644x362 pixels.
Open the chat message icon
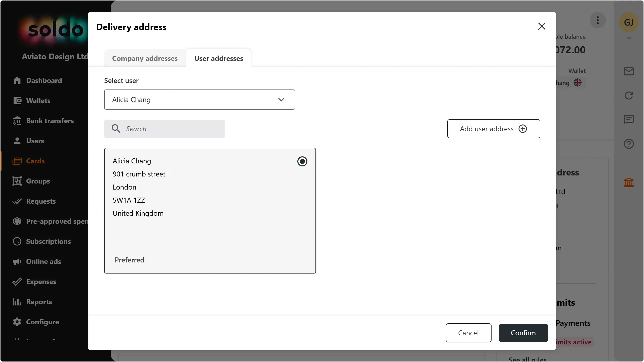pos(629,119)
